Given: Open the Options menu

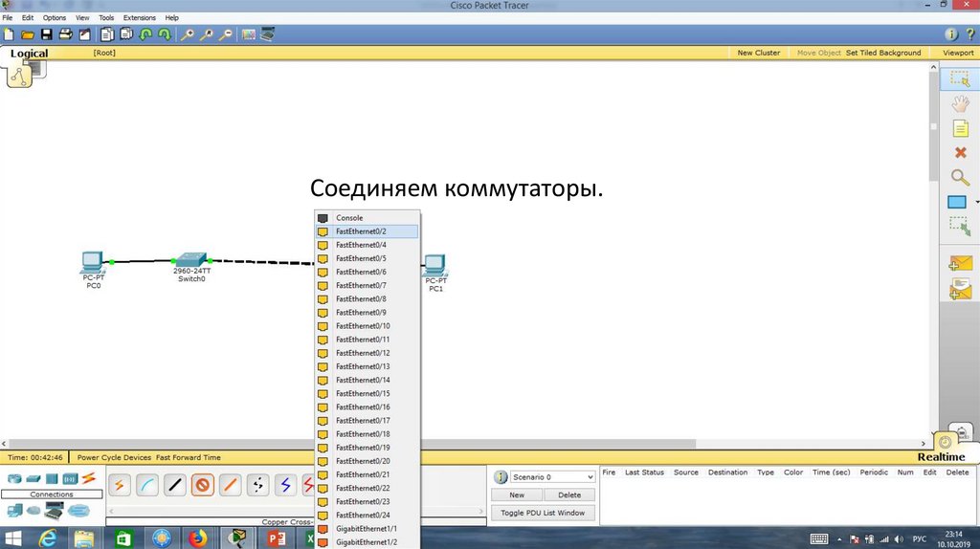Looking at the screenshot, I should point(55,17).
